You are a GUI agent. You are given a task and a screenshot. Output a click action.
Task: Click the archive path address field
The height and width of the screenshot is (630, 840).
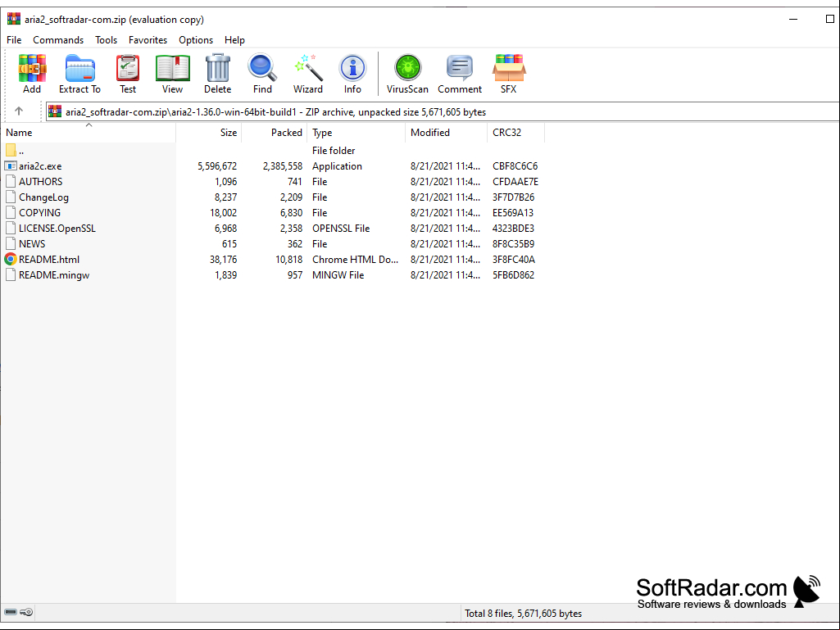[443, 112]
